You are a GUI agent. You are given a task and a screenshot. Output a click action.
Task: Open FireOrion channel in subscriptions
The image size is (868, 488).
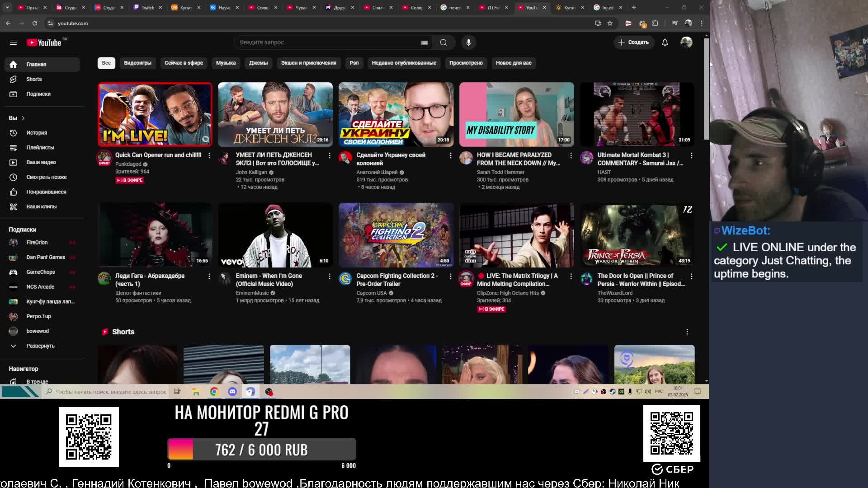click(37, 243)
